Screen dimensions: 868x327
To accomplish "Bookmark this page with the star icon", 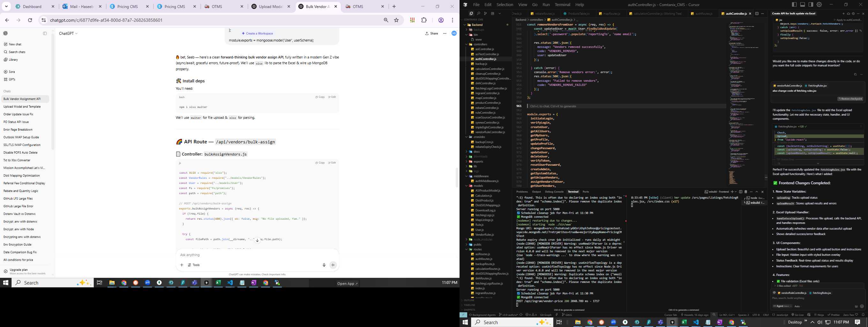I will [396, 20].
